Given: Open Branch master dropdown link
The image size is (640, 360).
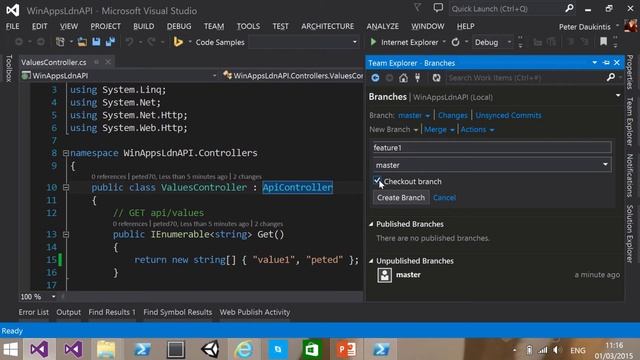Looking at the screenshot, I should click(x=414, y=116).
